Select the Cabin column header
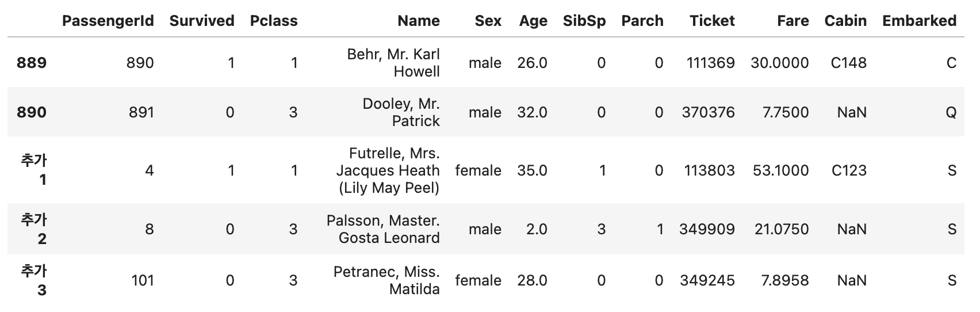This screenshot has height=312, width=980. coord(845,21)
